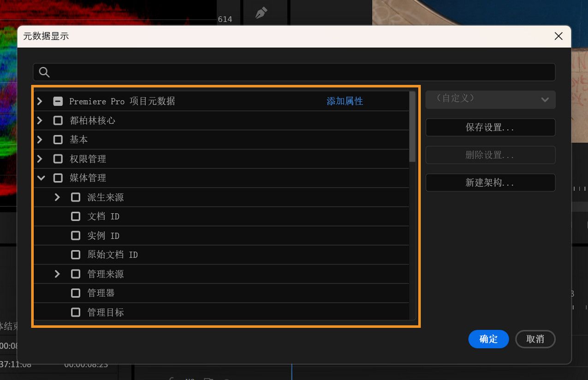Screen dimensions: 588x380
Task: Toggle the Premiere Pro 项目元数据 checkbox
Action: pyautogui.click(x=58, y=101)
